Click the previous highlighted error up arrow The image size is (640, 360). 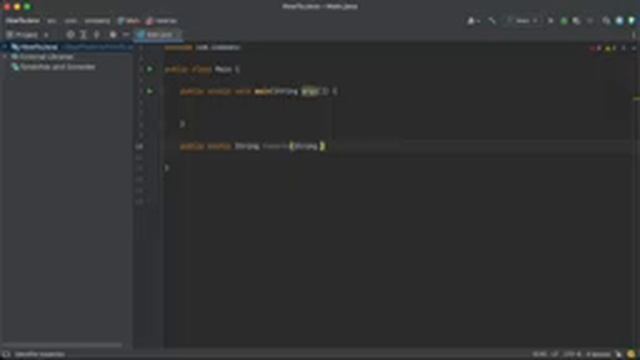(623, 48)
